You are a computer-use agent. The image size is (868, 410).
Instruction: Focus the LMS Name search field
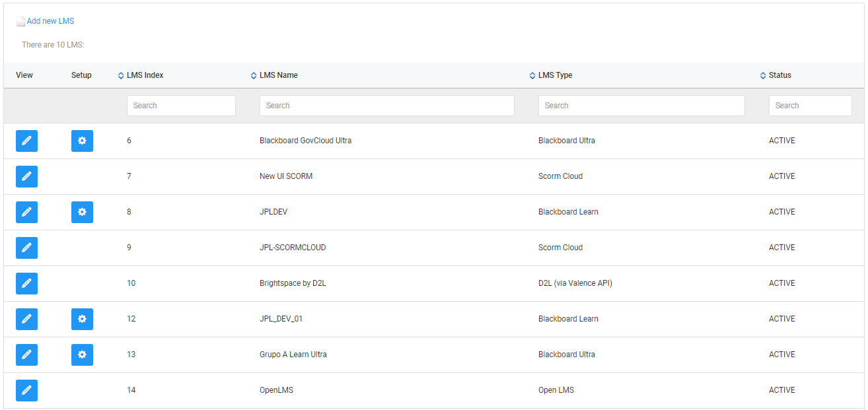387,106
